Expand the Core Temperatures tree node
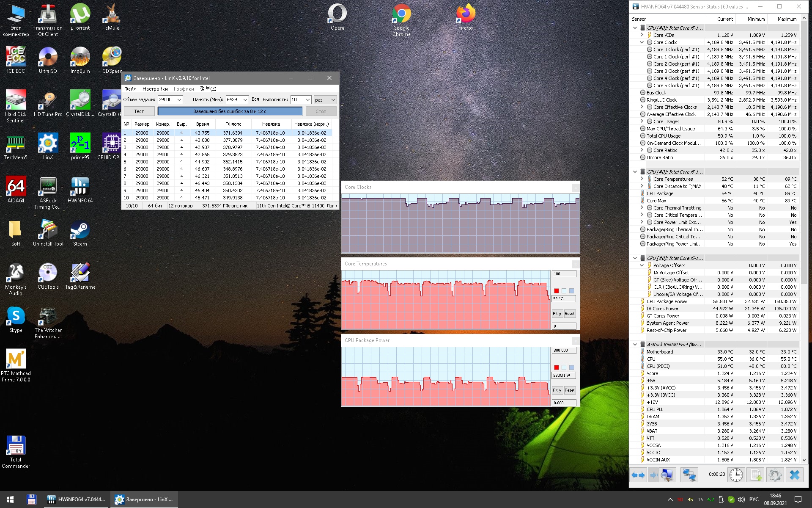812x508 pixels. 642,179
